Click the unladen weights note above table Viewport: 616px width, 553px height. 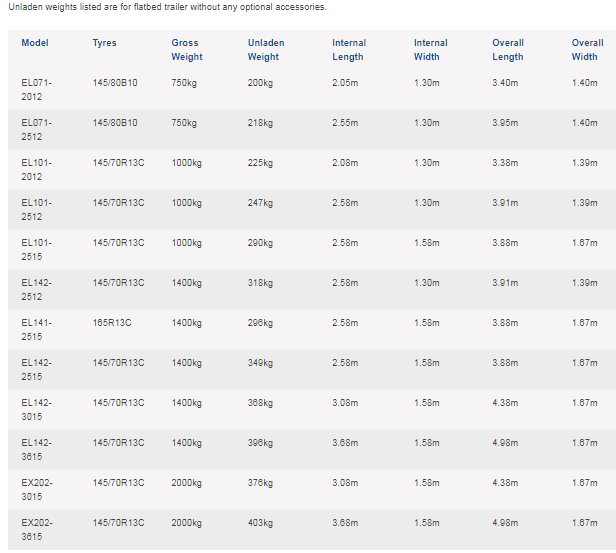pos(167,8)
